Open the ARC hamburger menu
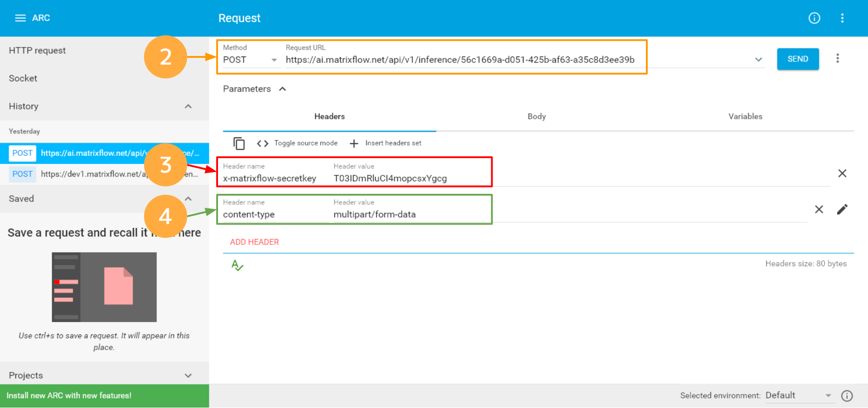 tap(20, 18)
